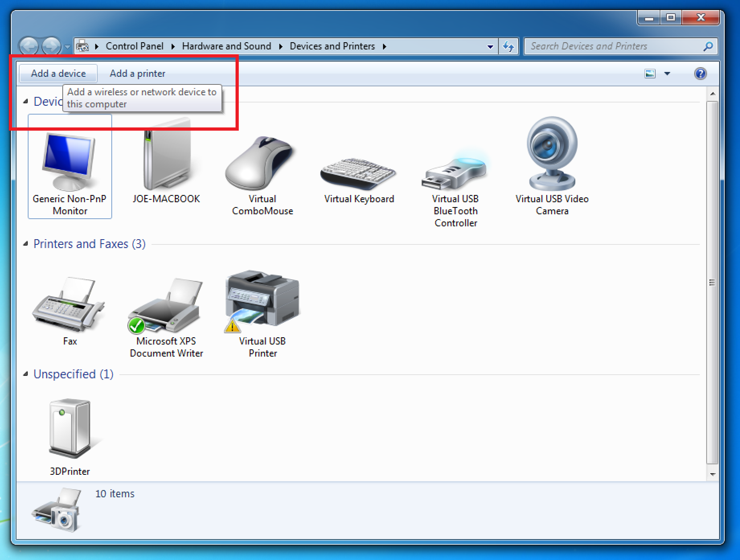Click the Add a device button
Screen dimensions: 740x560
(x=58, y=74)
